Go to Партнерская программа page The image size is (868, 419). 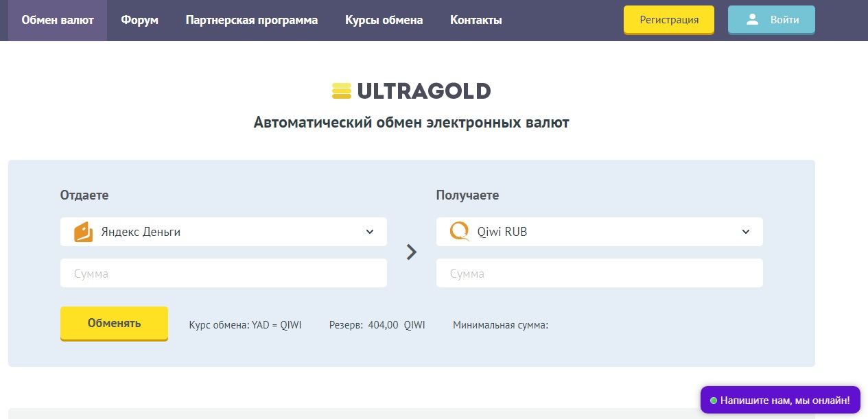click(x=251, y=21)
